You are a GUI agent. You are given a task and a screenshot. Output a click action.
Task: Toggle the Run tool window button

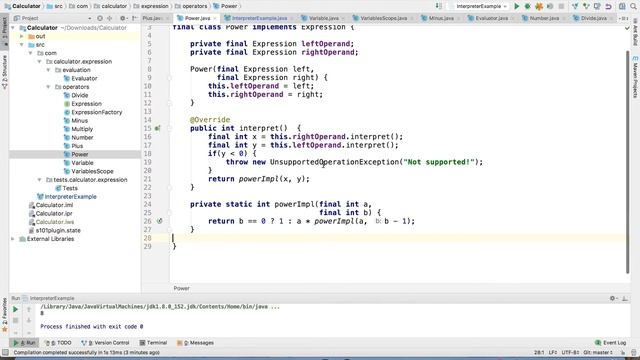(24, 343)
